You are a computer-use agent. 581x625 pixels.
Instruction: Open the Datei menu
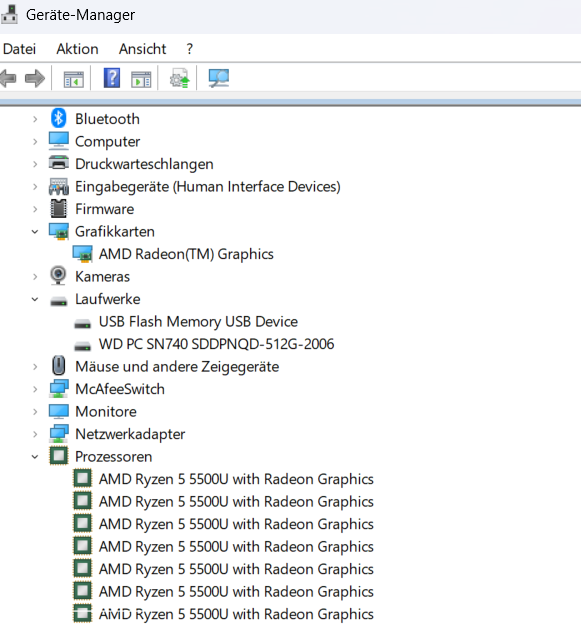point(19,49)
